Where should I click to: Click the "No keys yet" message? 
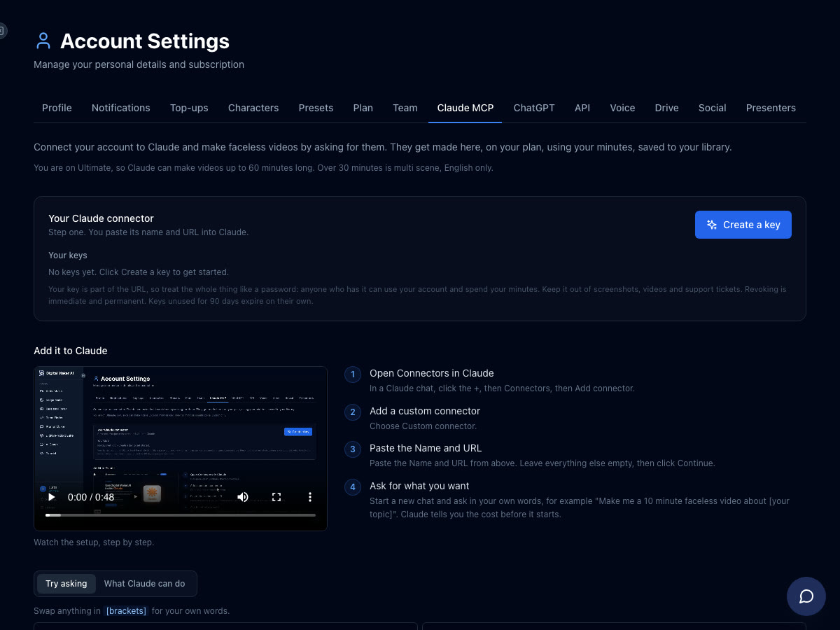(139, 272)
